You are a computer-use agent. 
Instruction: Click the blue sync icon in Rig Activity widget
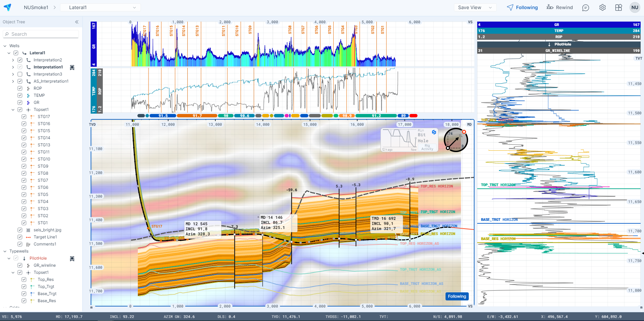click(x=434, y=132)
